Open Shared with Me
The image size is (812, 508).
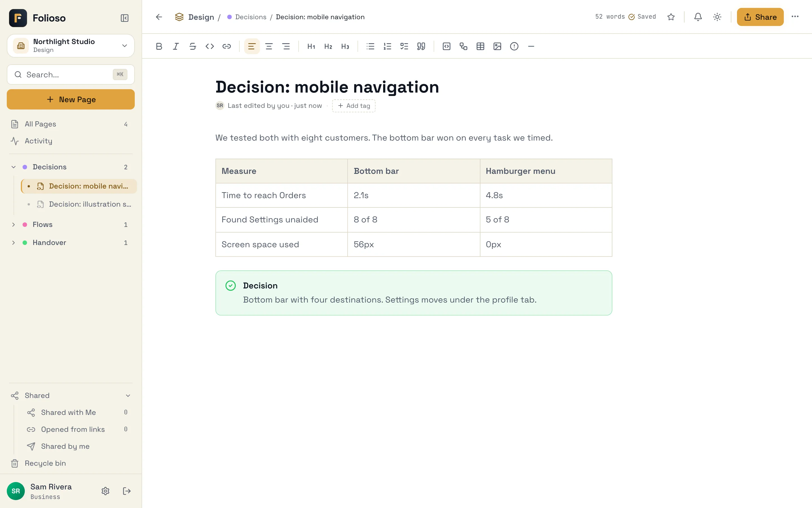pos(79,412)
